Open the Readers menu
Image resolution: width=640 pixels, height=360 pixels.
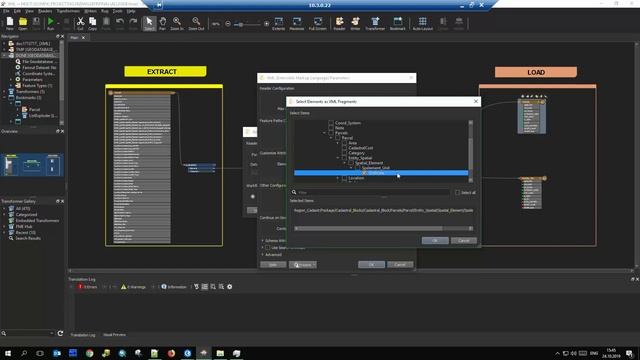tap(45, 11)
